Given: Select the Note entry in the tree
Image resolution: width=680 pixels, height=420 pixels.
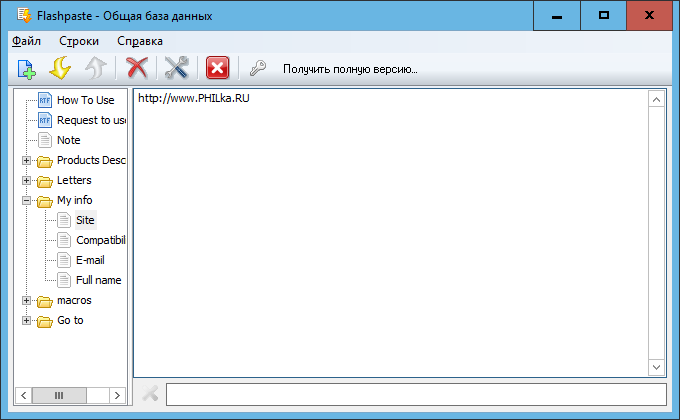Looking at the screenshot, I should pos(69,140).
